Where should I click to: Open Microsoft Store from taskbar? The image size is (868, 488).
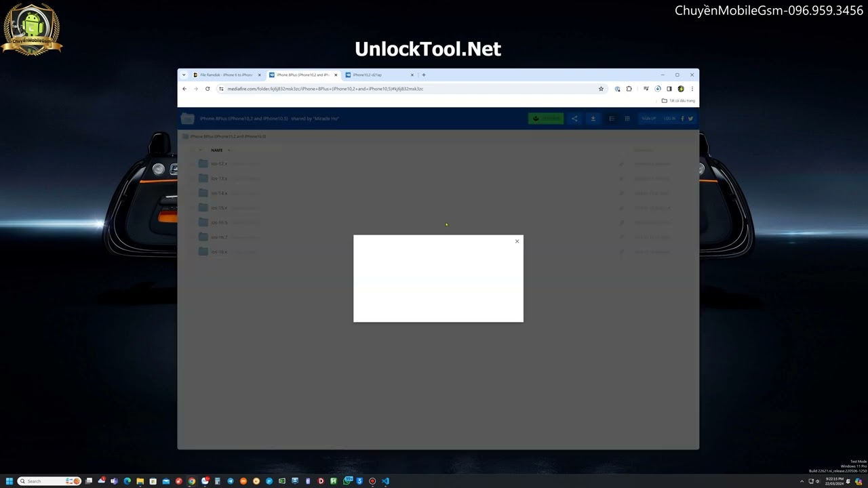[x=153, y=481]
